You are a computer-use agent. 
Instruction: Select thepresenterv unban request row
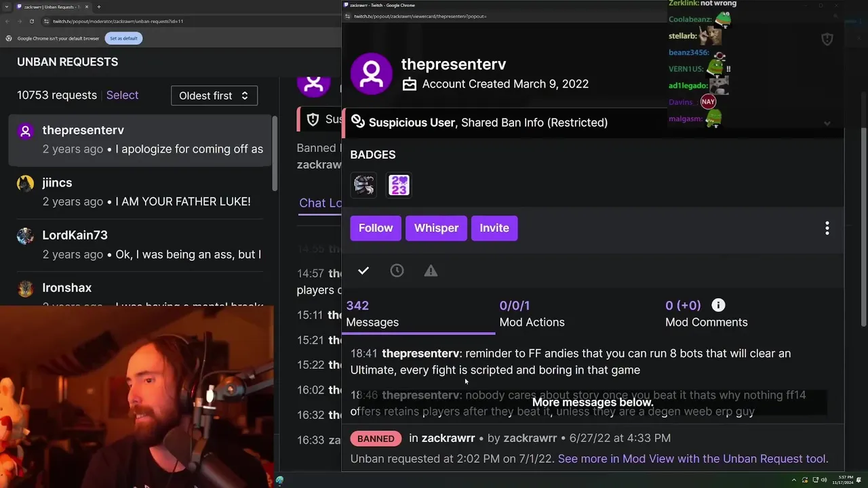coord(139,140)
